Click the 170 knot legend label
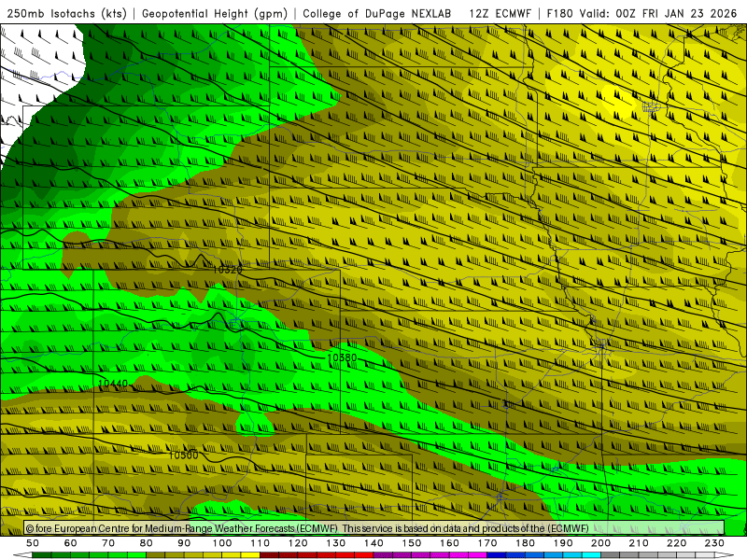 click(x=486, y=543)
